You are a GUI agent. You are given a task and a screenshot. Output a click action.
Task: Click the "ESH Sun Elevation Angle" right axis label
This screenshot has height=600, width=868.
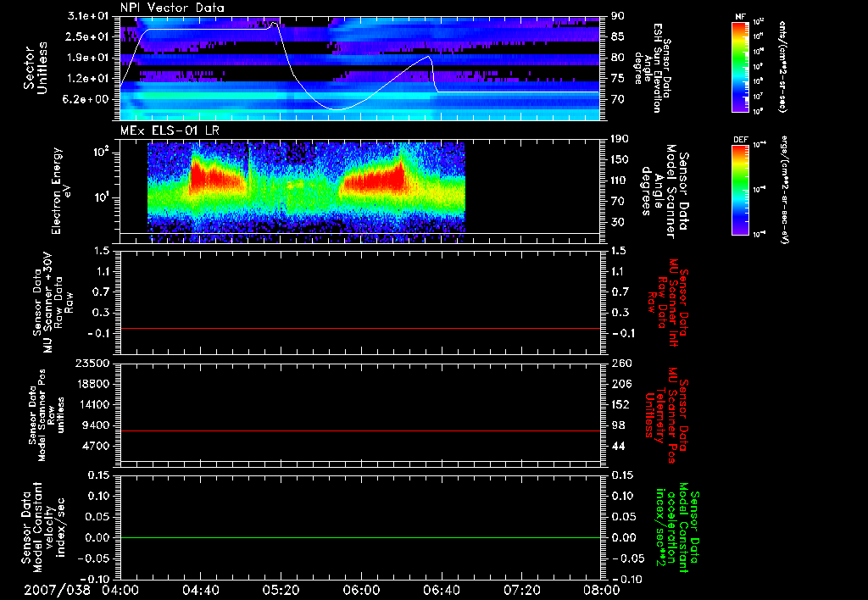[x=654, y=68]
